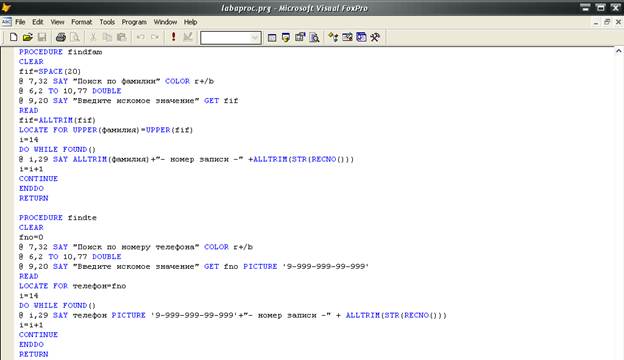Open the Toolbox hammer-and-wrench icon
This screenshot has height=360, width=624.
point(375,37)
